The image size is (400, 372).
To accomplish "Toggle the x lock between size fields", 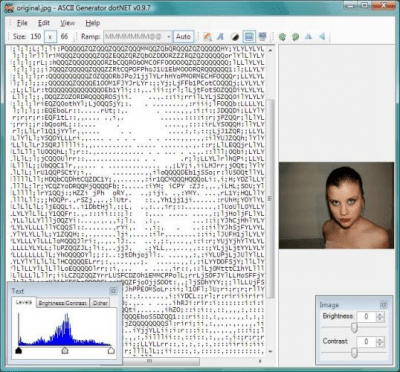I will pyautogui.click(x=50, y=37).
